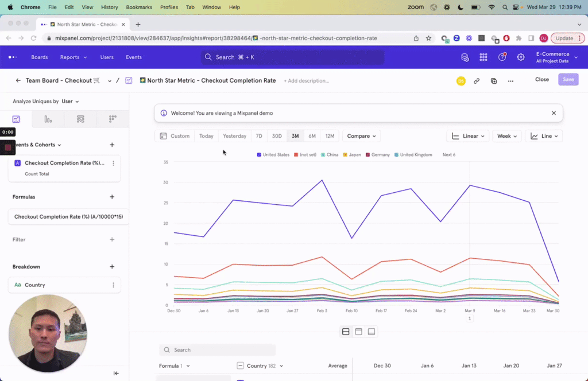Add a new Breakdown with plus icon
This screenshot has height=381, width=588.
(x=112, y=267)
